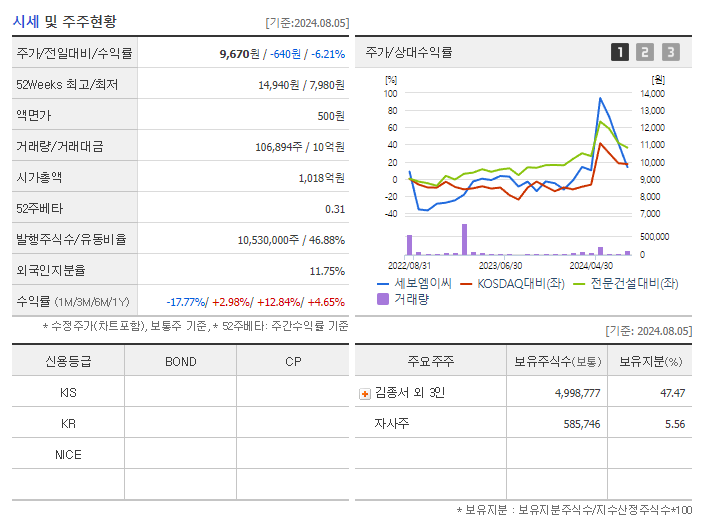Select the 52Weeks 최고/최저 row label
Viewport: 702px width, 525px height.
pos(67,85)
